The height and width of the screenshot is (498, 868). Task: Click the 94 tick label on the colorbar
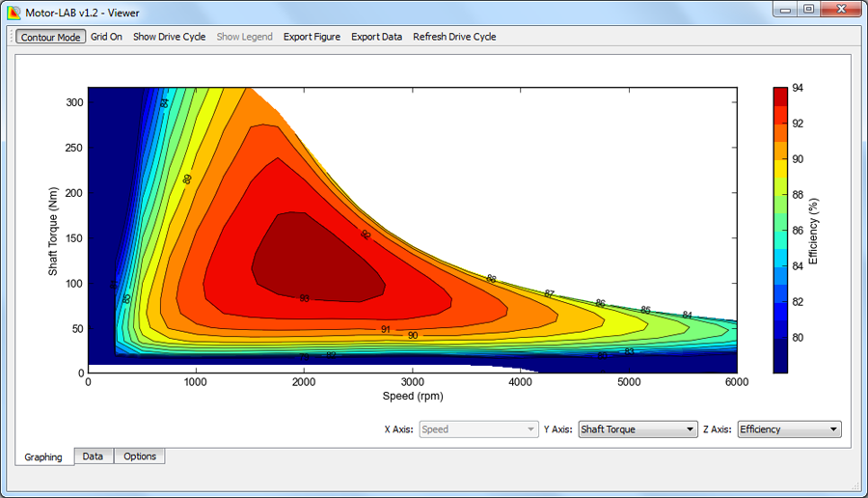coord(798,88)
